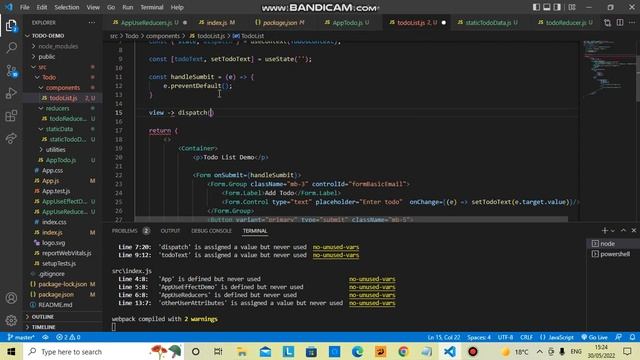The width and height of the screenshot is (640, 360).
Task: Open Chrome from the taskbar
Action: click(x=403, y=351)
